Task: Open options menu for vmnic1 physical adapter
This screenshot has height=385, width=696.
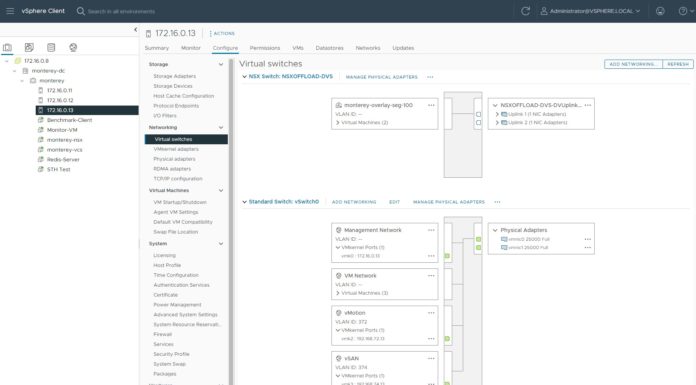Action: click(588, 247)
